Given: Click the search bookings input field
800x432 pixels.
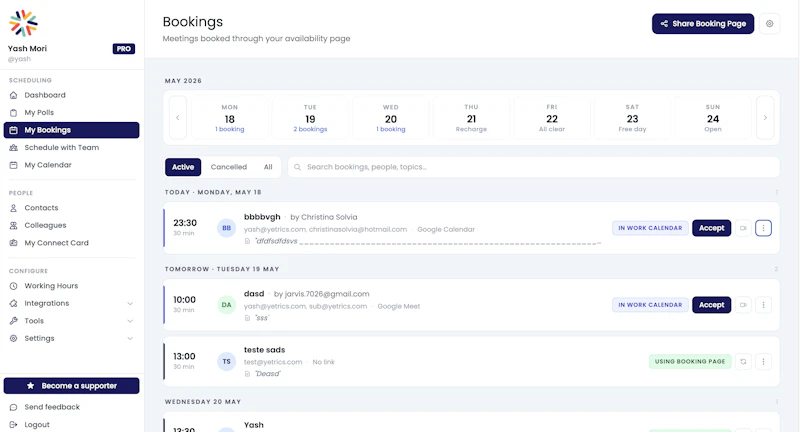Looking at the screenshot, I should coord(534,167).
